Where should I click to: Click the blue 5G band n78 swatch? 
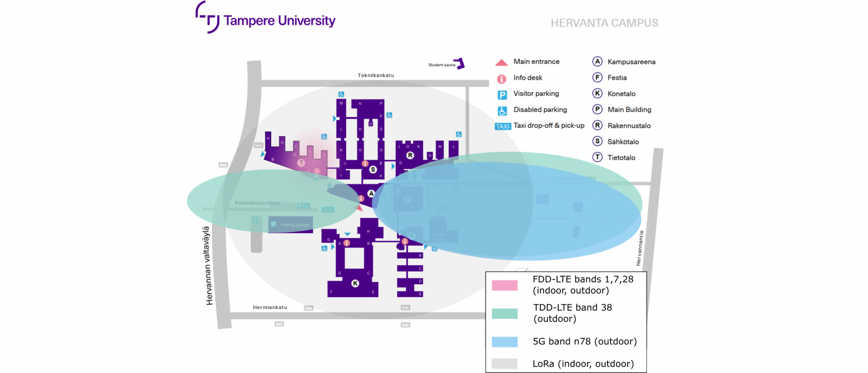[505, 342]
